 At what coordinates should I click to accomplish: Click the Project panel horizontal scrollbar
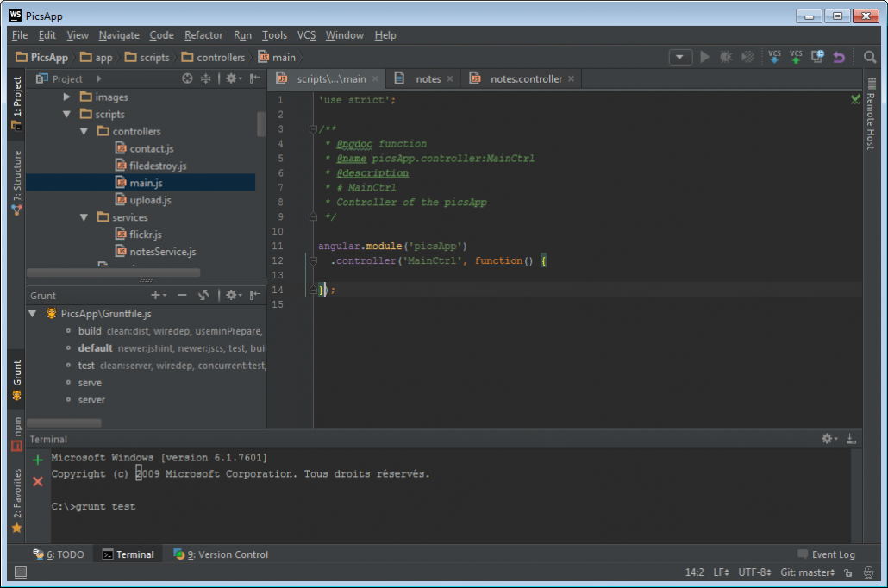click(x=112, y=272)
